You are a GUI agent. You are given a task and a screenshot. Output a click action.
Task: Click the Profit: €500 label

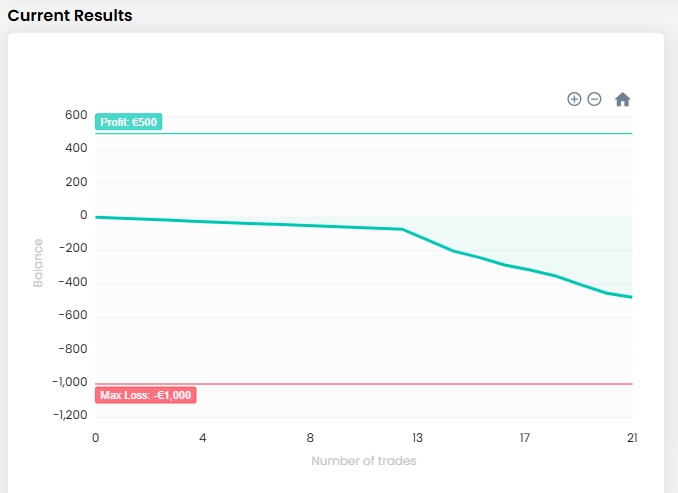pyautogui.click(x=128, y=122)
